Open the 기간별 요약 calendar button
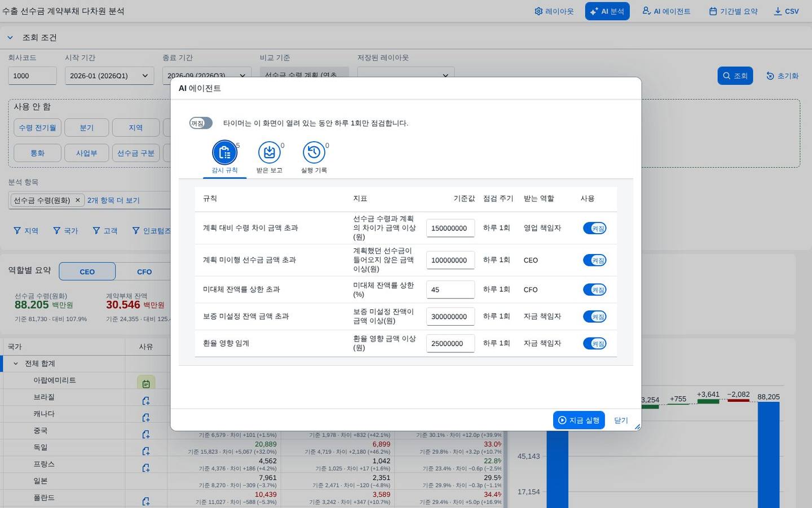Image resolution: width=812 pixels, height=508 pixels. [x=733, y=11]
